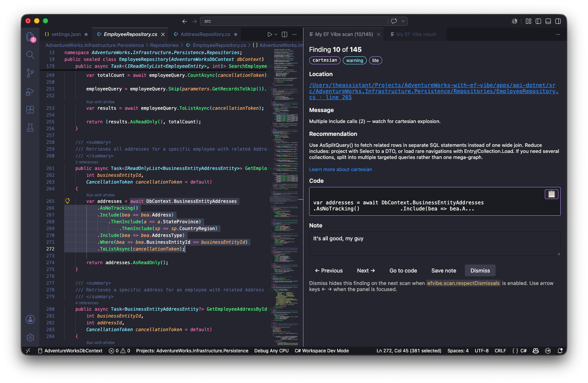Click the Repositories breadcrumb segment
This screenshot has width=588, height=383.
pyautogui.click(x=164, y=45)
